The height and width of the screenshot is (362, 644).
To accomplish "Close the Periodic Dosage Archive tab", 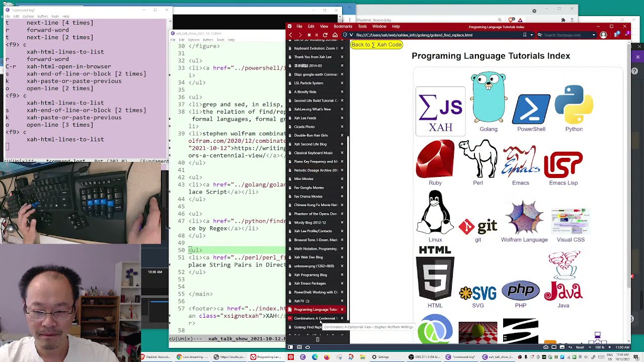I will point(342,170).
